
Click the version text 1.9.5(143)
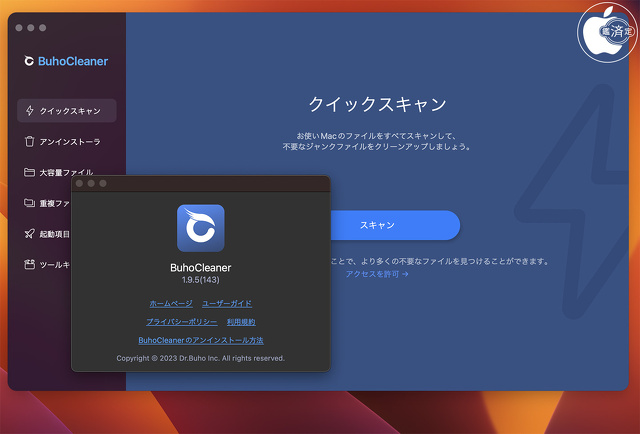[x=200, y=280]
